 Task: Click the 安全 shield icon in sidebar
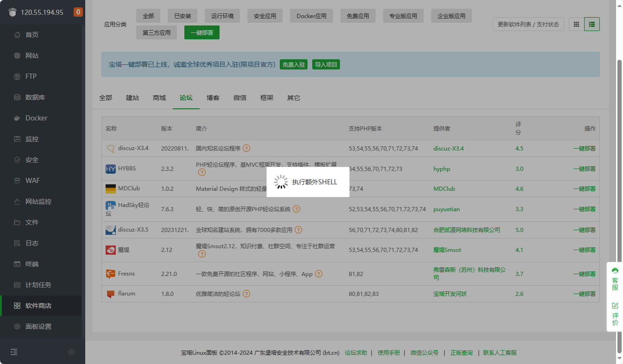click(x=17, y=160)
